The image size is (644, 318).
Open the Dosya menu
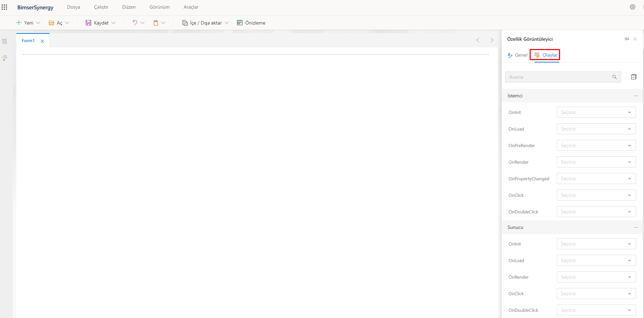pos(74,7)
